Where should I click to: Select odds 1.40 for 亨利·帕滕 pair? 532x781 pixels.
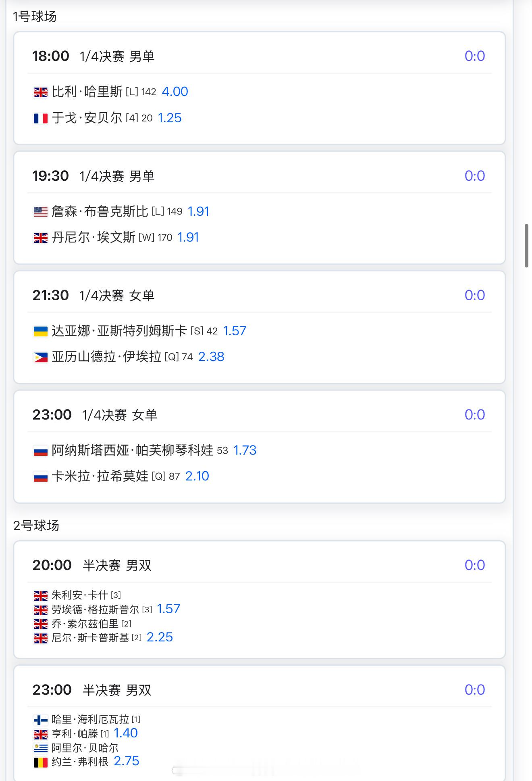point(126,733)
